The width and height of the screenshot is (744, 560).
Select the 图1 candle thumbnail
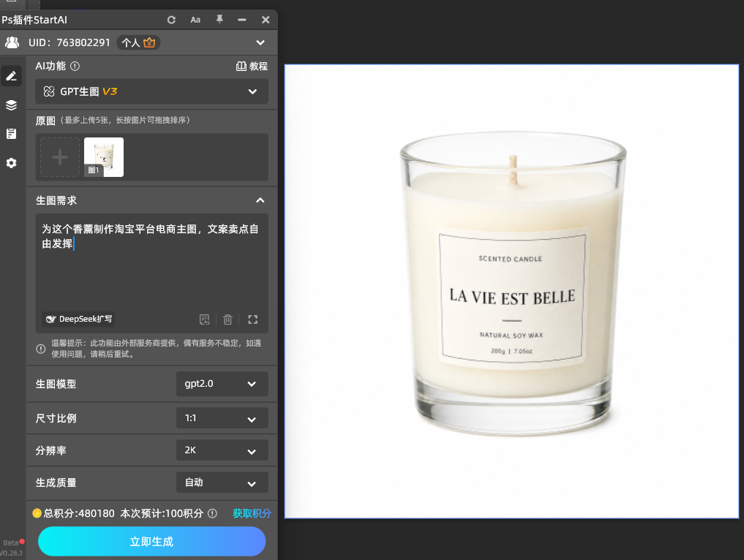104,157
